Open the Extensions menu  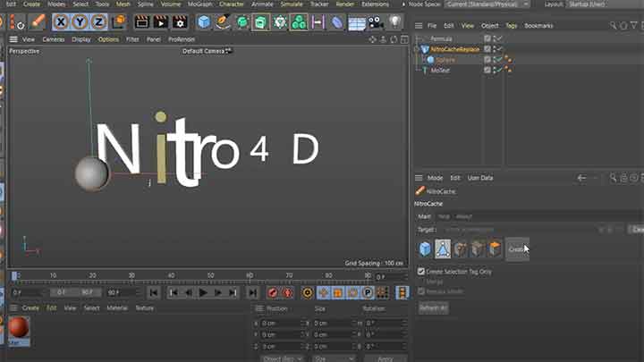click(x=375, y=4)
